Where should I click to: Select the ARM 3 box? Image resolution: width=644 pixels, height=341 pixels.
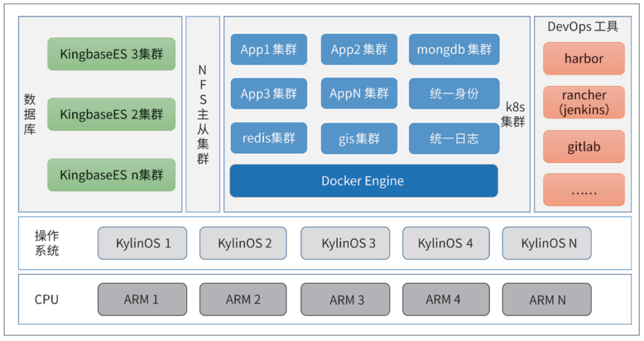tap(345, 299)
